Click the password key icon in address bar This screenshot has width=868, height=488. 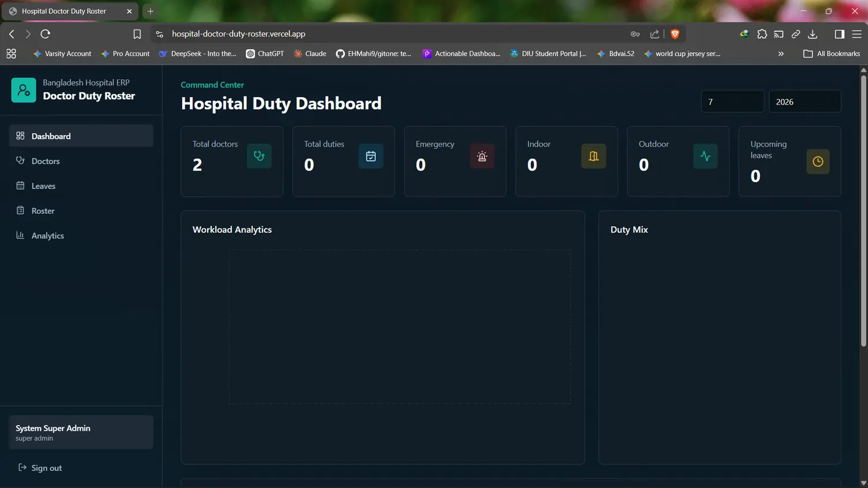(x=635, y=34)
